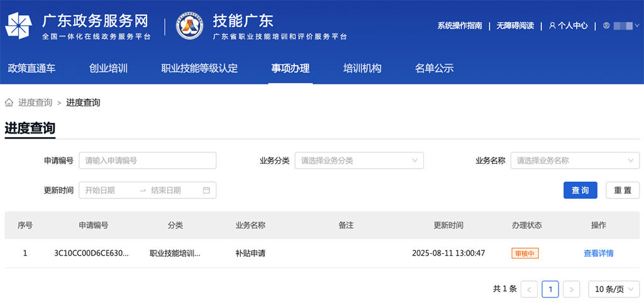Image resolution: width=644 pixels, height=303 pixels.
Task: Open the 职业技能等级认定 menu
Action: pyautogui.click(x=199, y=68)
